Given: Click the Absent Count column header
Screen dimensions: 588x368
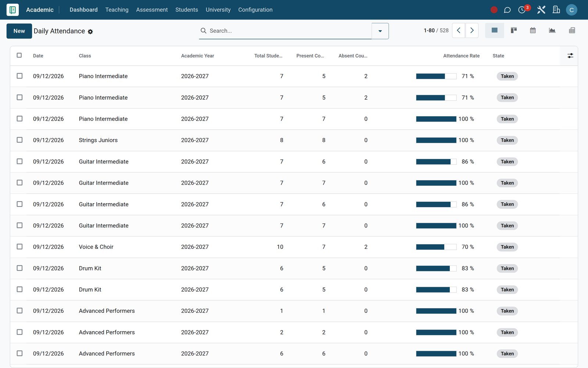Looking at the screenshot, I should coord(353,56).
